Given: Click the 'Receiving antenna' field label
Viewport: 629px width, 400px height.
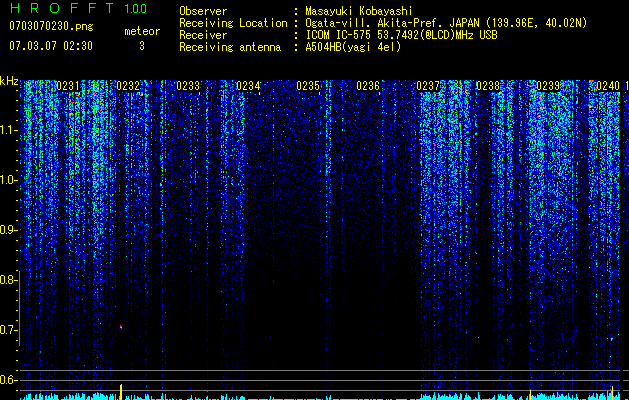Looking at the screenshot, I should pos(230,47).
